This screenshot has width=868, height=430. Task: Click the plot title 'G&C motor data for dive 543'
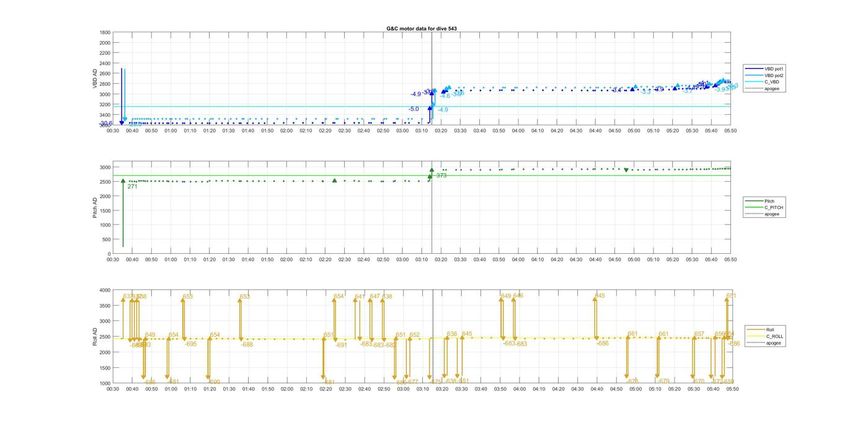422,29
